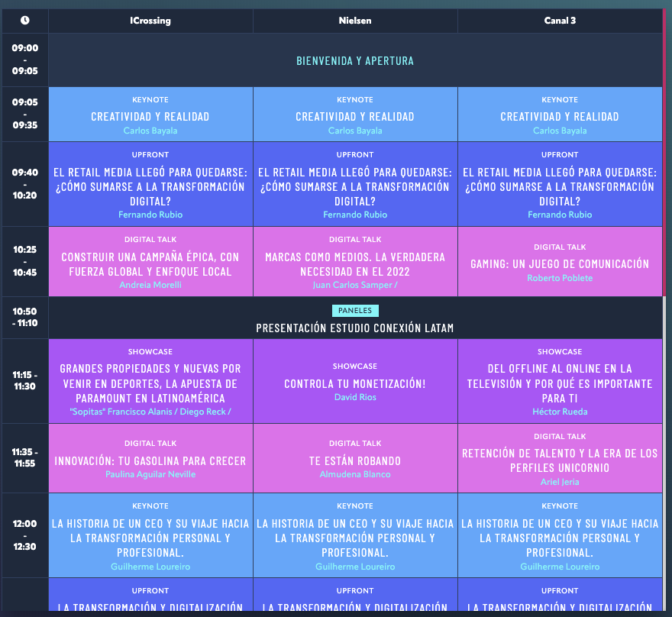Open La Transformación y Digitalización upfront in Canal 3 column
Screen dimensions: 672x617
[x=560, y=595]
